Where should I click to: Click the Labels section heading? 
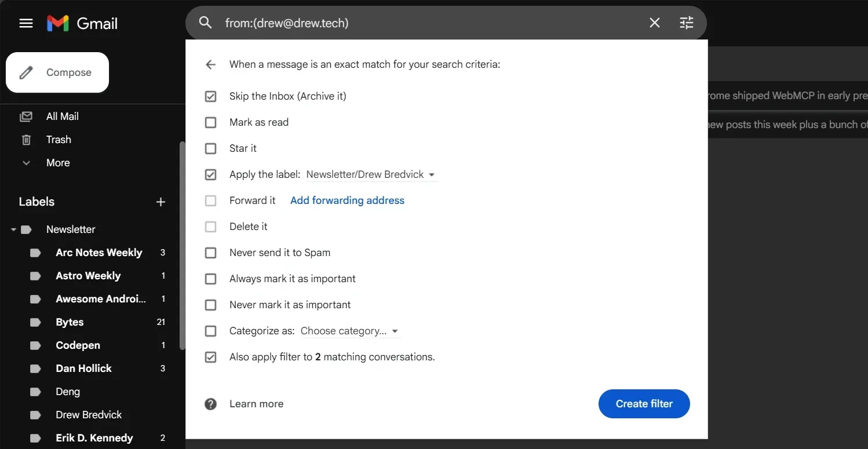click(37, 202)
